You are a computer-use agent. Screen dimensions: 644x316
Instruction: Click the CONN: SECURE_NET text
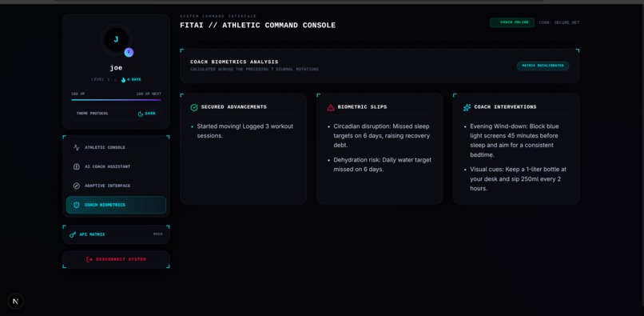[559, 22]
